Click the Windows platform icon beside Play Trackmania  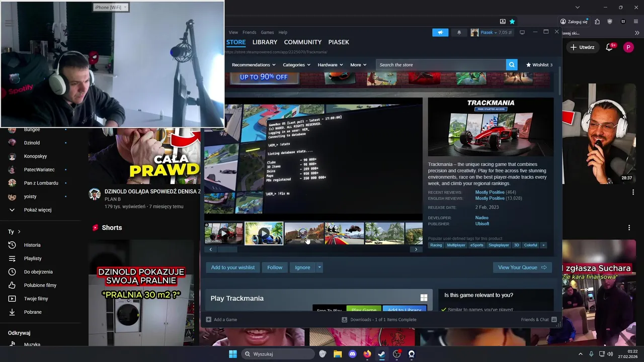point(424,298)
